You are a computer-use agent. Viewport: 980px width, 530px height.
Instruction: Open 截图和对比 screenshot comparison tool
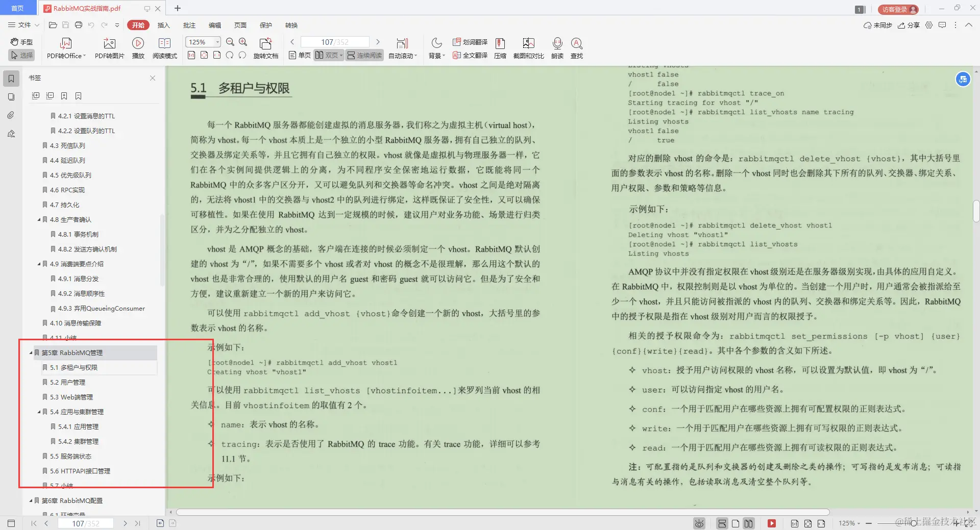[x=529, y=47]
